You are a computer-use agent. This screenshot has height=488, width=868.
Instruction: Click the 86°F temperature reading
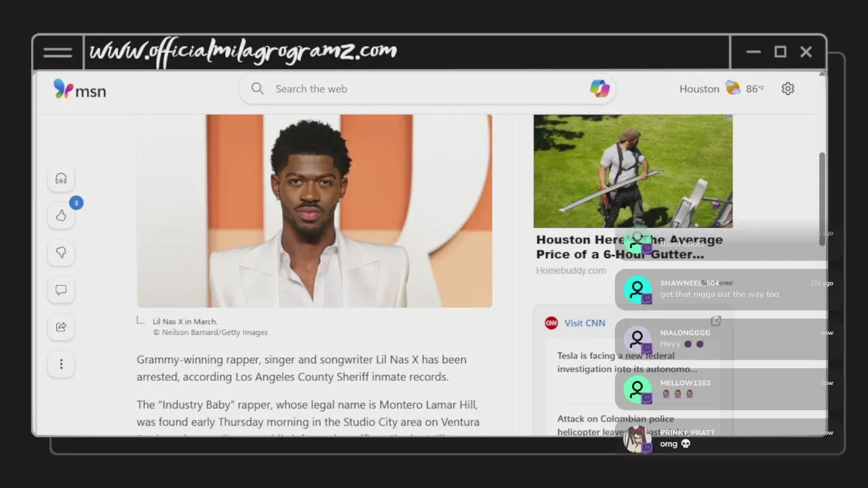(x=755, y=89)
